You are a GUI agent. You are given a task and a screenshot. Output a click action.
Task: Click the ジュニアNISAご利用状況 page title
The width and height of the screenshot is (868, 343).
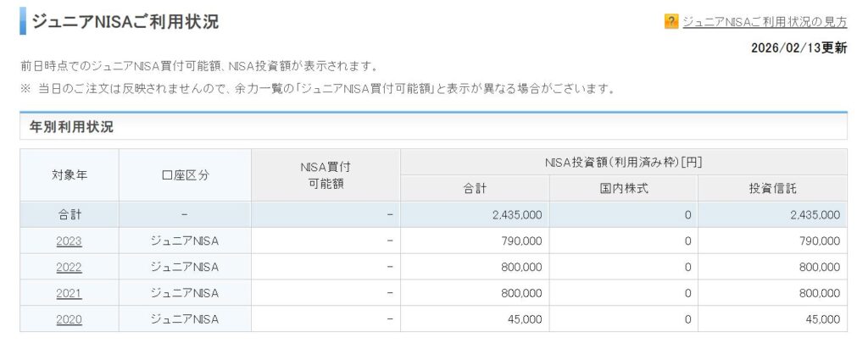click(125, 22)
